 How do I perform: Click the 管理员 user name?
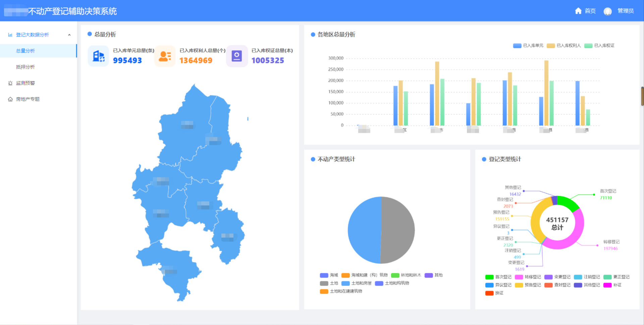tap(626, 11)
